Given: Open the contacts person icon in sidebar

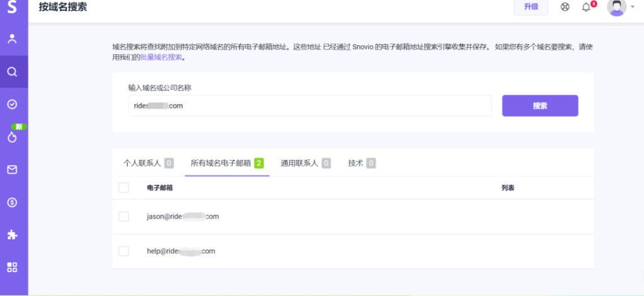Looking at the screenshot, I should 12,39.
